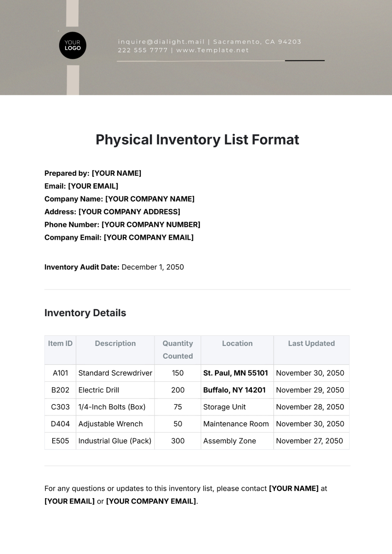392x554 pixels.
Task: Select the Inventory Details heading
Action: click(85, 313)
